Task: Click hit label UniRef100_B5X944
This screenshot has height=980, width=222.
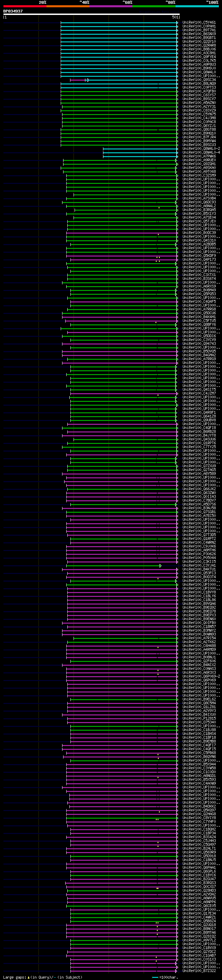Action: (199, 764)
